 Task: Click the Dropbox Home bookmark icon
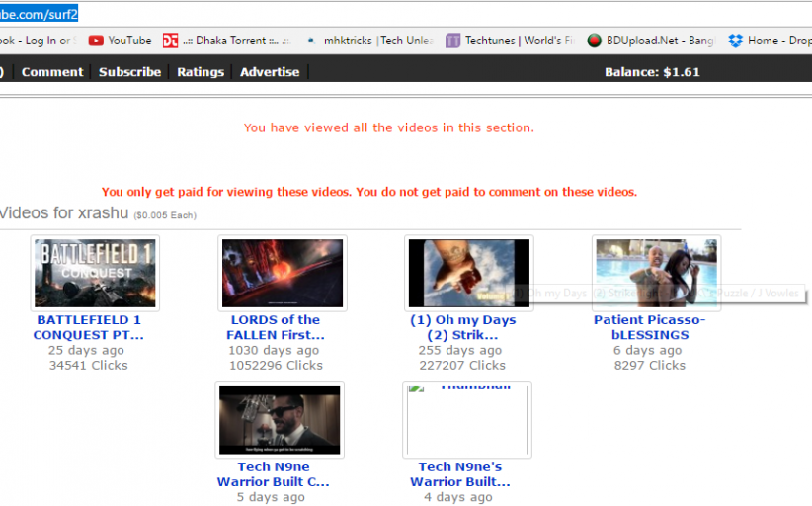[735, 41]
